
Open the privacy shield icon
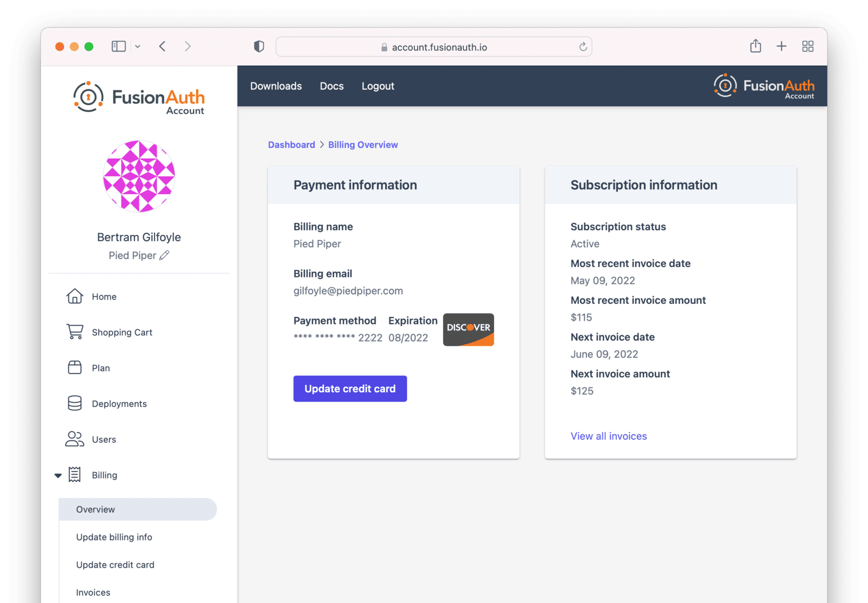[259, 47]
